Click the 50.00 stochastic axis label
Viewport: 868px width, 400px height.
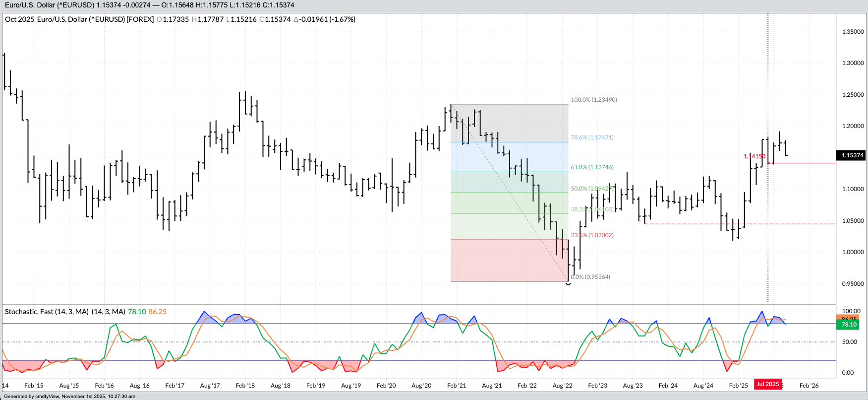(849, 342)
